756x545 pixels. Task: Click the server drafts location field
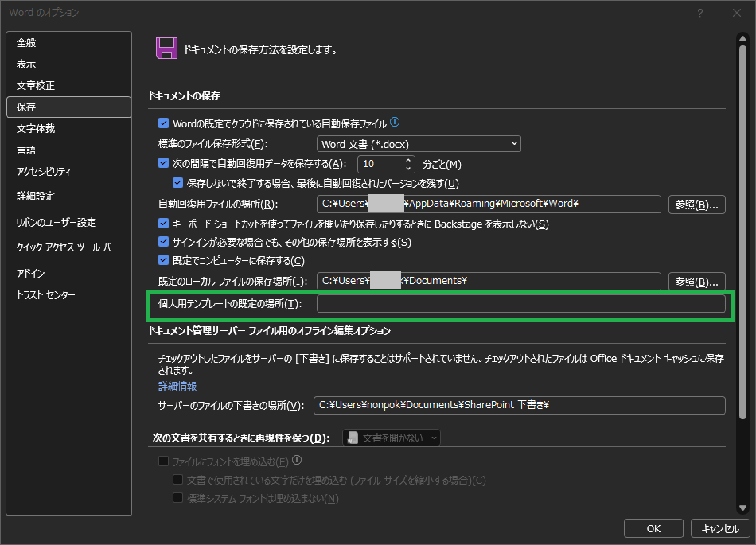(x=520, y=405)
